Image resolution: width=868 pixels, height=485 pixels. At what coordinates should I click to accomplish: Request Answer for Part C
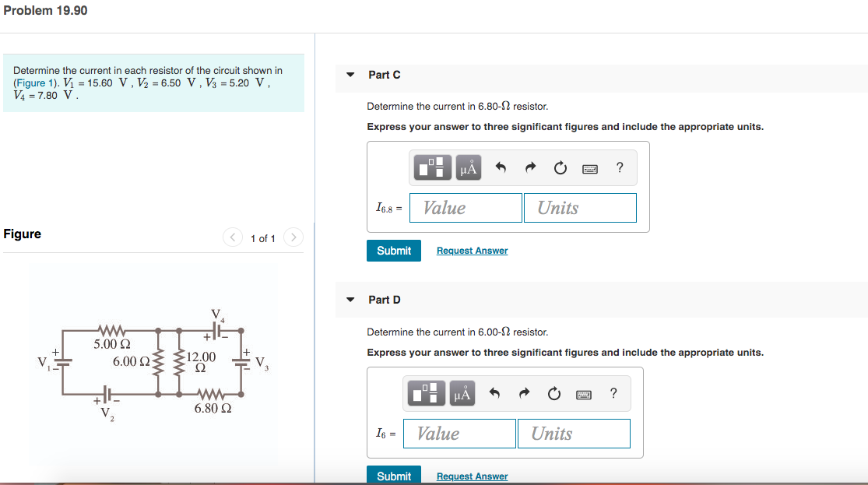[473, 250]
